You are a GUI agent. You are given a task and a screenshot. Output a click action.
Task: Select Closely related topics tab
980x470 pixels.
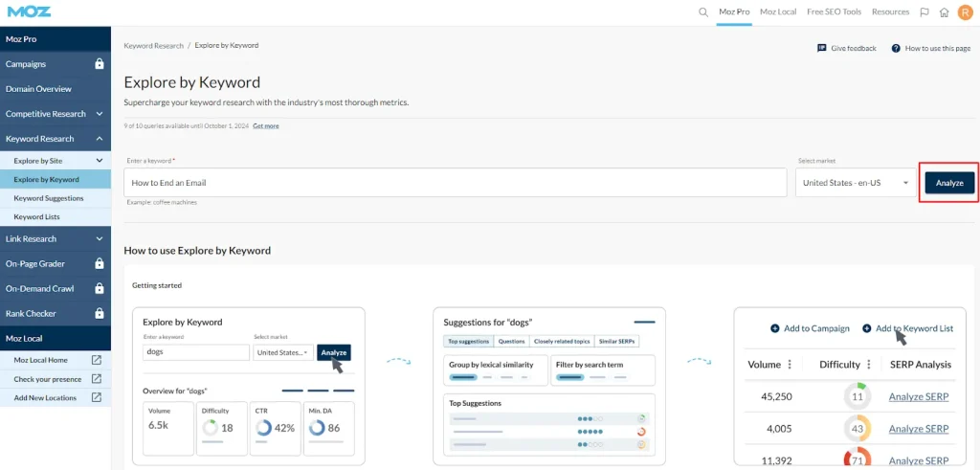pyautogui.click(x=562, y=341)
